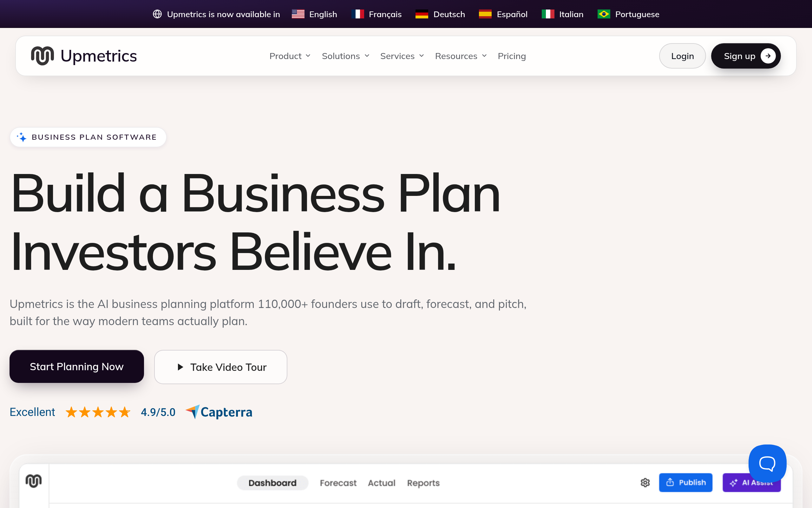Click Take Video Tour button
812x508 pixels.
click(x=221, y=367)
